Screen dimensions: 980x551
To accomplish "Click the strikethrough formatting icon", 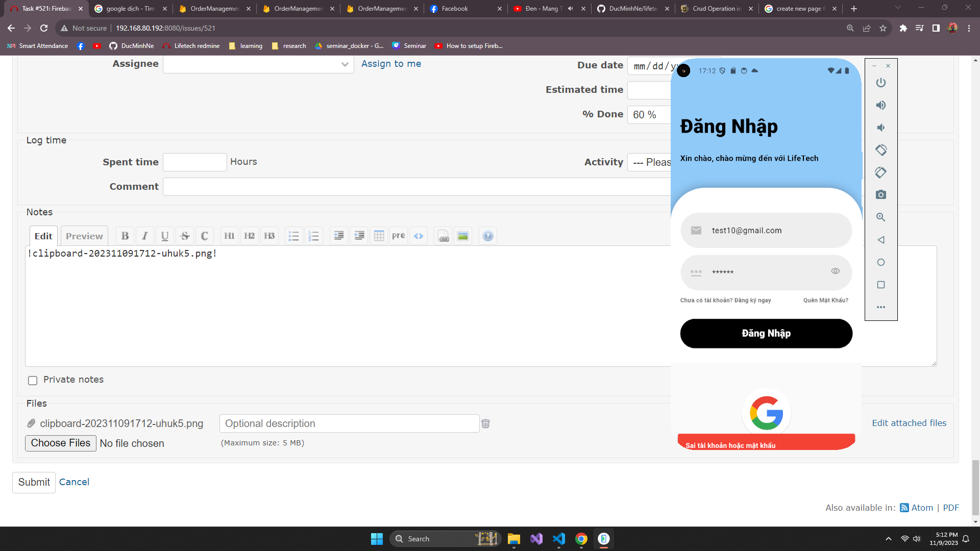I will coord(185,236).
